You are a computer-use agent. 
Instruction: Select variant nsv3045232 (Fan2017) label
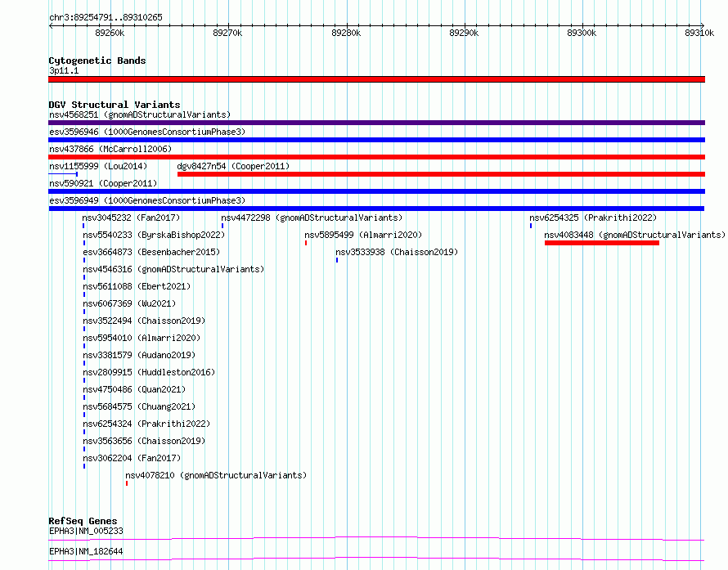click(131, 218)
